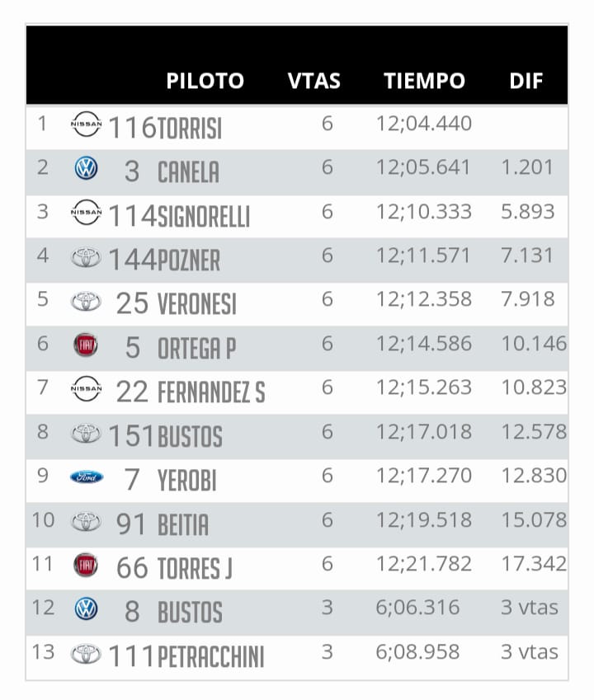594x700 pixels.
Task: Click the Fiat logo next to Torres J
Action: [x=86, y=565]
